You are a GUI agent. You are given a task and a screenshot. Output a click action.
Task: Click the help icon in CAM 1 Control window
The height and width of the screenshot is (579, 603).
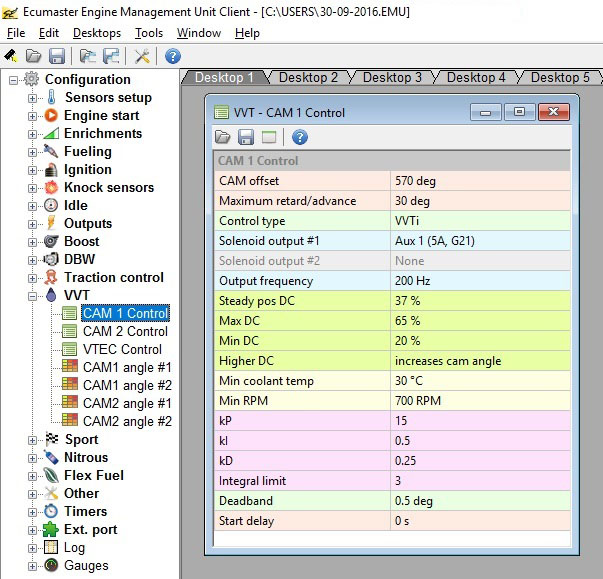(299, 137)
